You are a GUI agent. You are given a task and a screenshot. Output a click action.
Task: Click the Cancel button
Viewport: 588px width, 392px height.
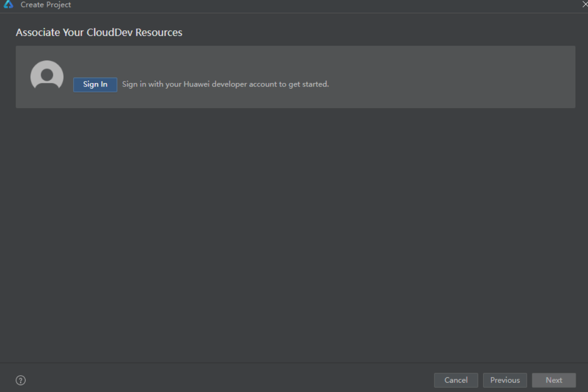point(455,380)
